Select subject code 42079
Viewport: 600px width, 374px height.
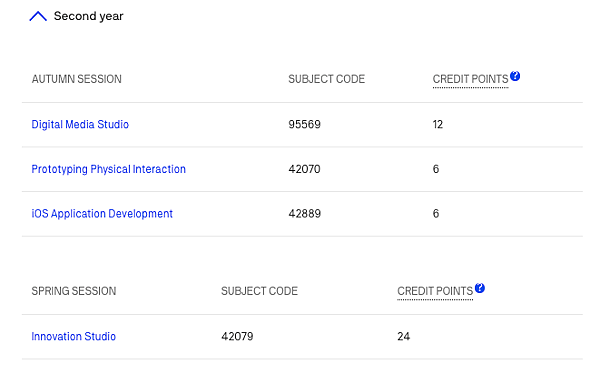[237, 336]
